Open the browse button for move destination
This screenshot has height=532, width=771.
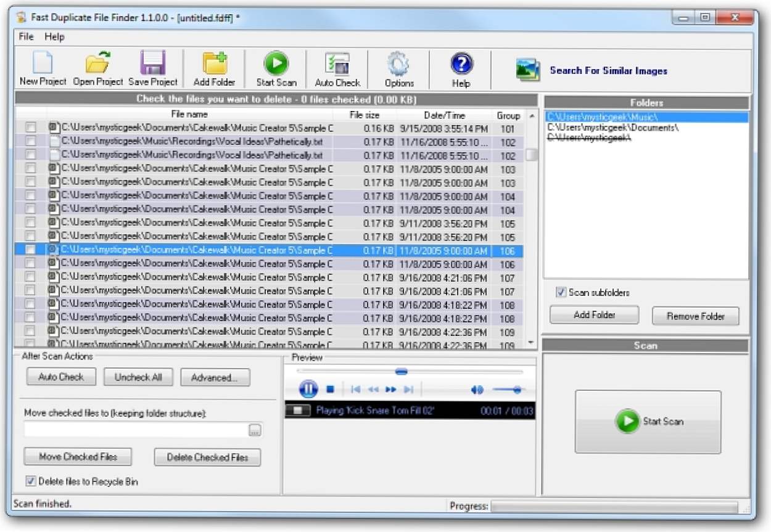tap(255, 430)
